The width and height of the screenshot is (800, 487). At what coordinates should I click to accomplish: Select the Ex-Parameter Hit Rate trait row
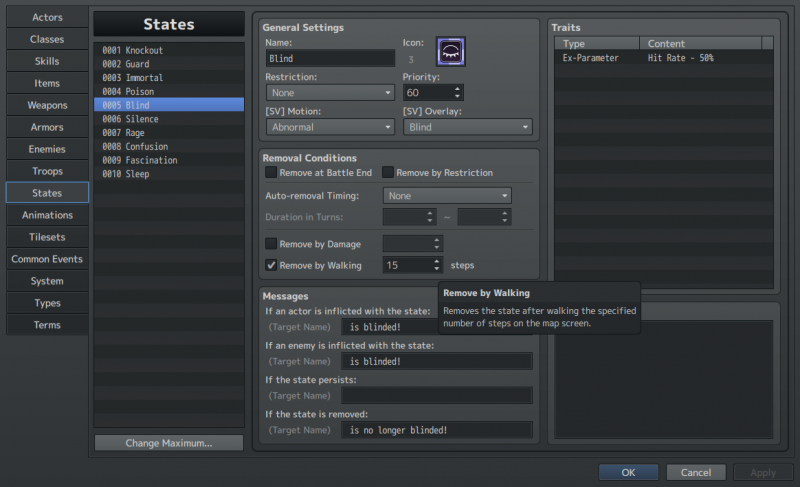pos(664,58)
